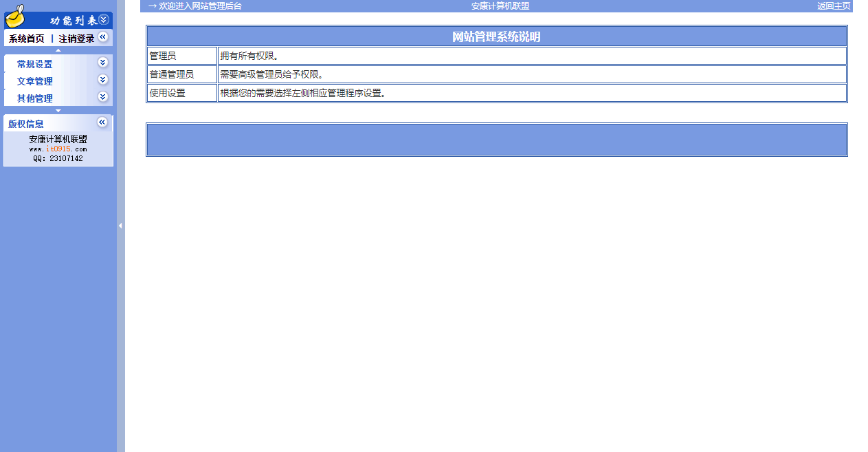This screenshot has height=452, width=868.
Task: Expand the 常规设置 section chevron
Action: tap(103, 63)
